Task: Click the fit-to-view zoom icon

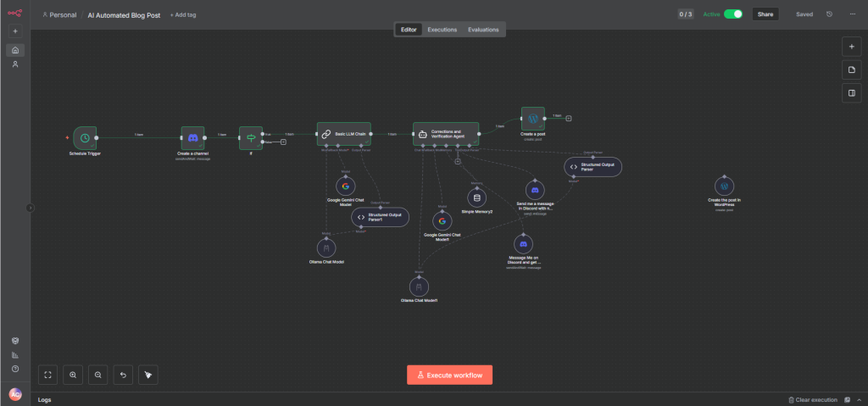Action: (x=48, y=374)
